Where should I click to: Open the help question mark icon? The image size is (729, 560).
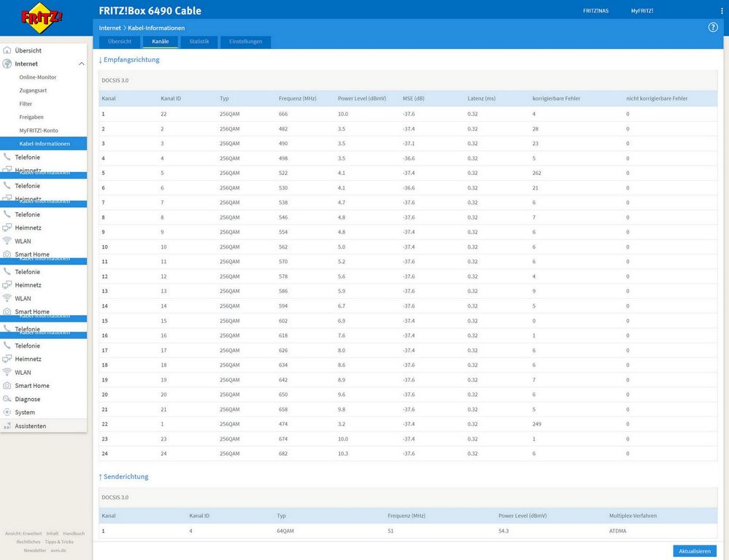713,27
